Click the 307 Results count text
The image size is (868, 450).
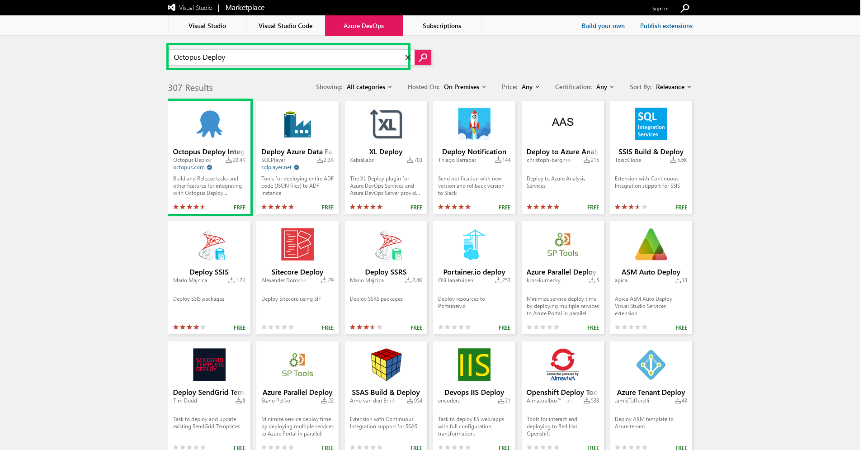tap(190, 88)
